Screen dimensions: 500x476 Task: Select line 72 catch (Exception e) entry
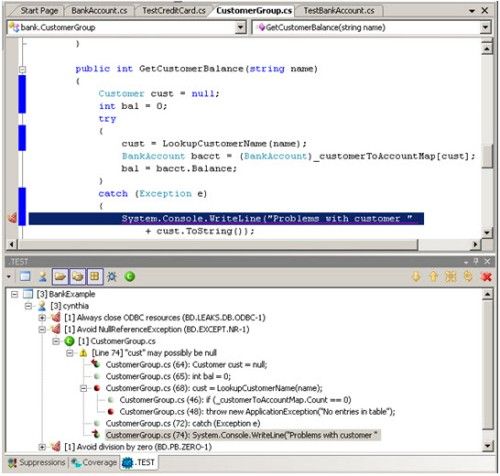(183, 424)
